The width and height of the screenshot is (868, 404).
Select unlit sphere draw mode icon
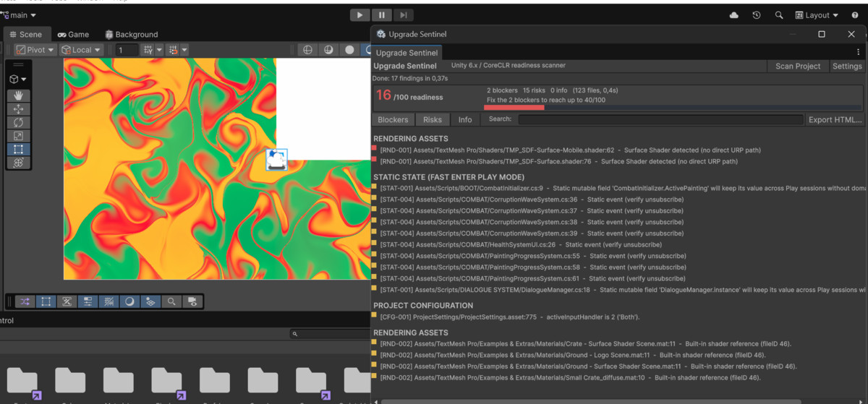(349, 50)
